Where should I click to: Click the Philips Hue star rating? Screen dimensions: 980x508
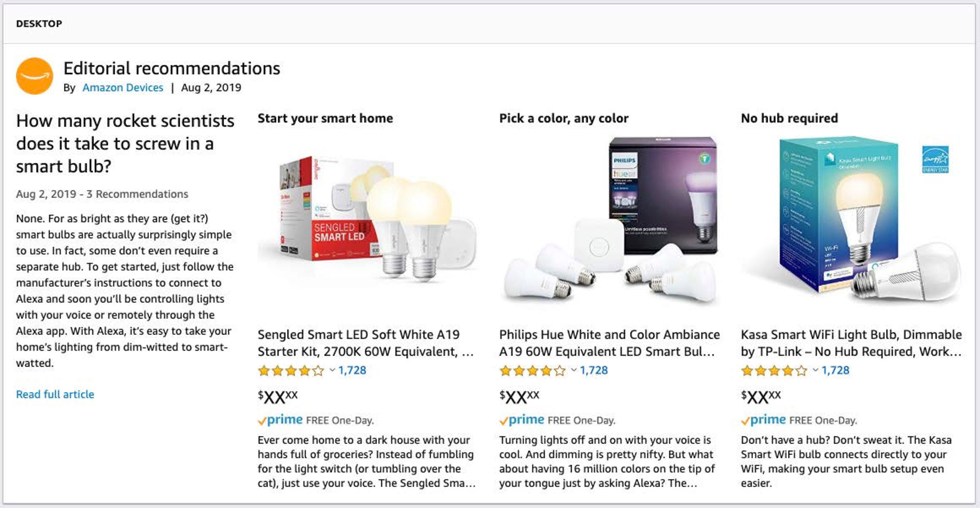pyautogui.click(x=532, y=371)
